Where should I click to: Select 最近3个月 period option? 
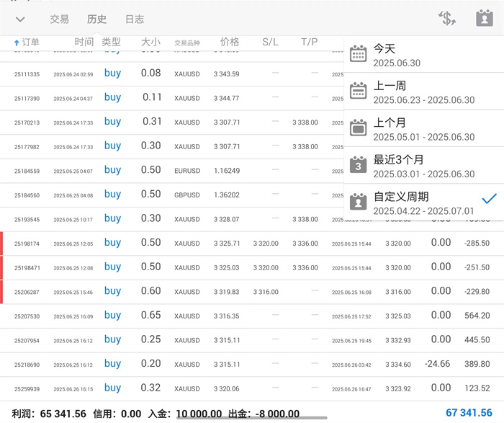pos(423,166)
